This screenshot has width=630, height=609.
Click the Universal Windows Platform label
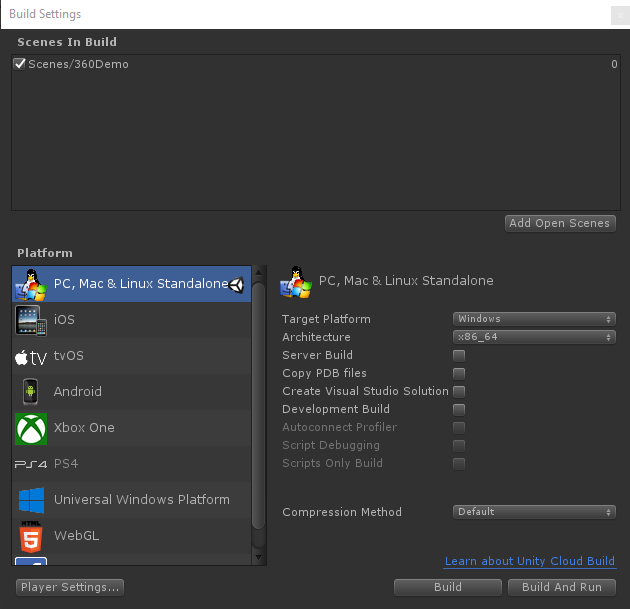(x=142, y=500)
